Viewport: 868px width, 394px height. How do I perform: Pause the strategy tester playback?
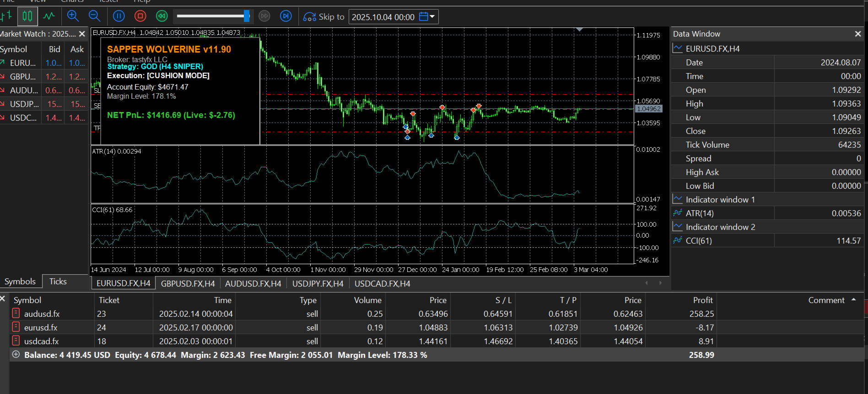point(119,16)
